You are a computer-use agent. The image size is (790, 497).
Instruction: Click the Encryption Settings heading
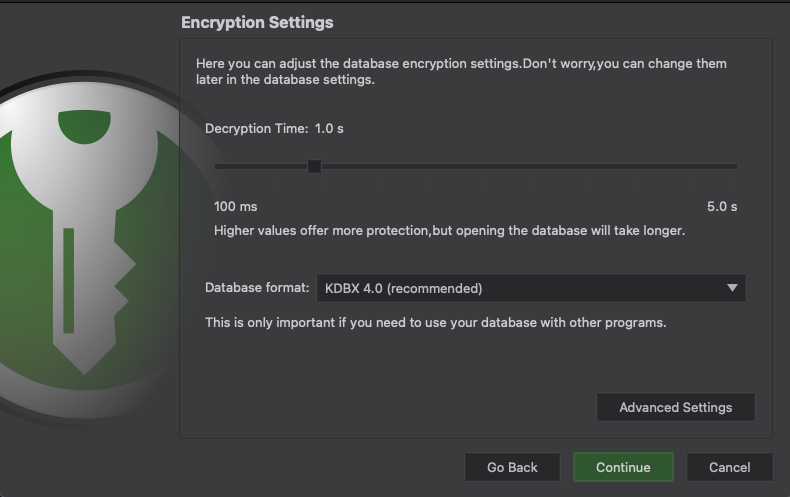point(257,22)
